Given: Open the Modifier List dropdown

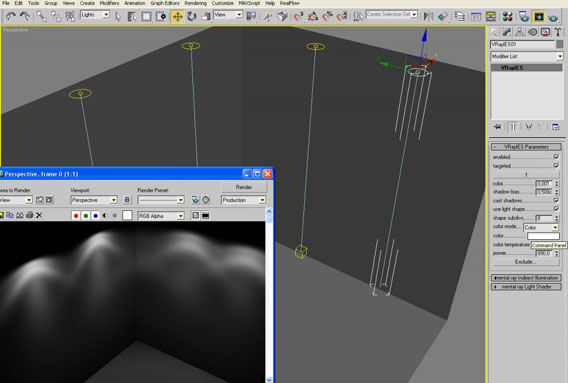Looking at the screenshot, I should tap(527, 57).
